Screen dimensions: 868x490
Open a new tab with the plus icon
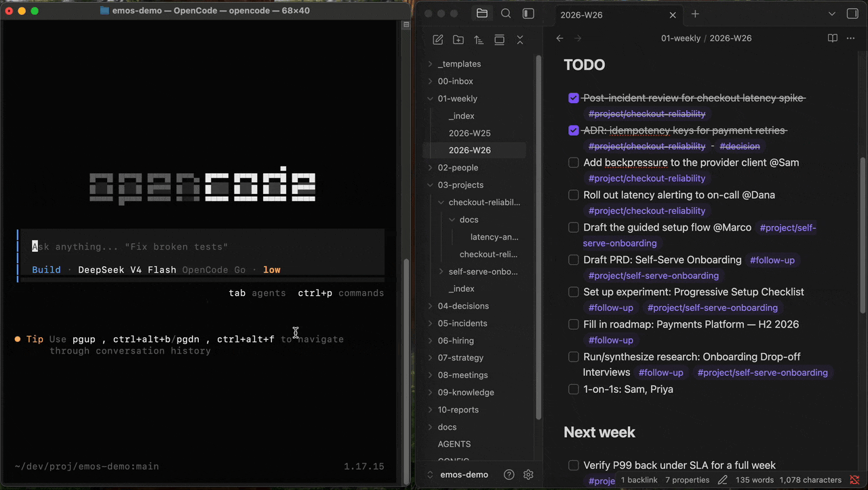(x=695, y=14)
